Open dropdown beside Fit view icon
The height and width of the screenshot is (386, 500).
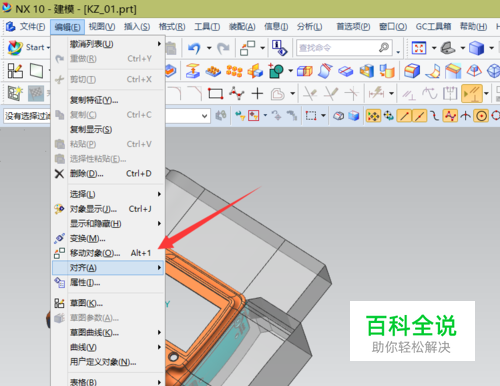[x=434, y=48]
